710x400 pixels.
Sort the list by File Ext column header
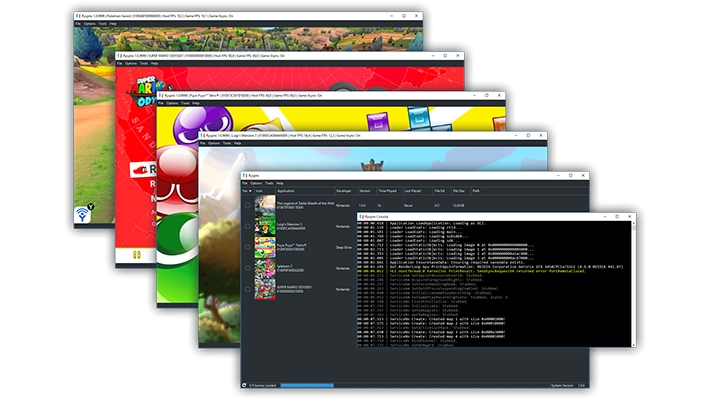(x=441, y=191)
